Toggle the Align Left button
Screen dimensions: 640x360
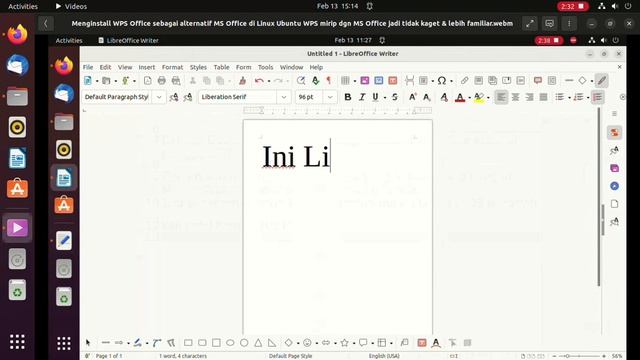tap(501, 97)
